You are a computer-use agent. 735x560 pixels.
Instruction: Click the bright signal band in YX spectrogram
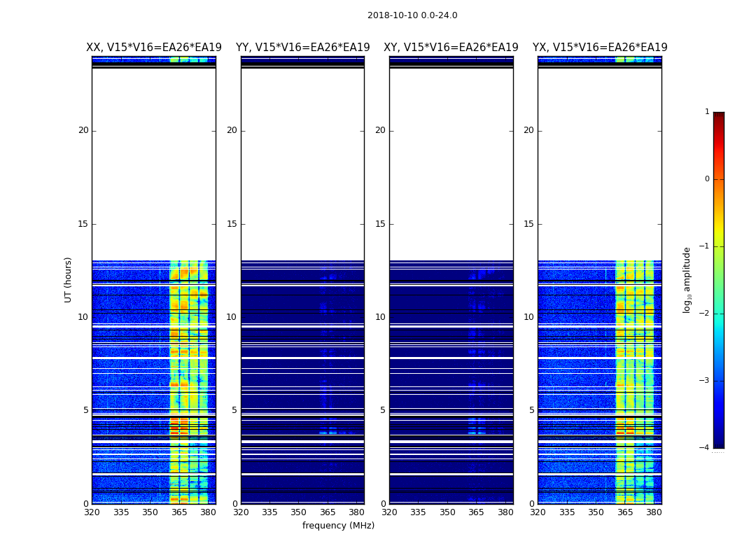(634, 350)
